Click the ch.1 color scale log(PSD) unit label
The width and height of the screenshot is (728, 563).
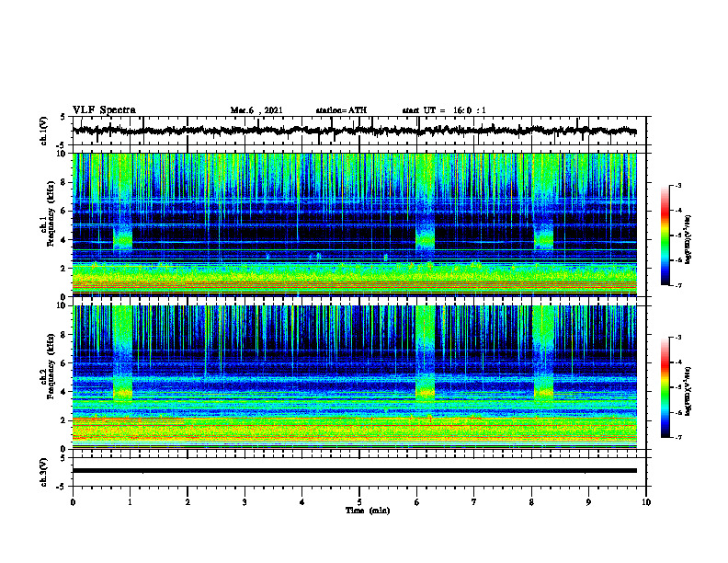click(689, 239)
